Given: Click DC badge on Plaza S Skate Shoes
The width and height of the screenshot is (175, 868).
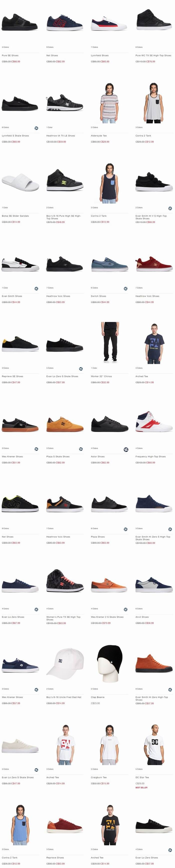Looking at the screenshot, I should pos(81,449).
